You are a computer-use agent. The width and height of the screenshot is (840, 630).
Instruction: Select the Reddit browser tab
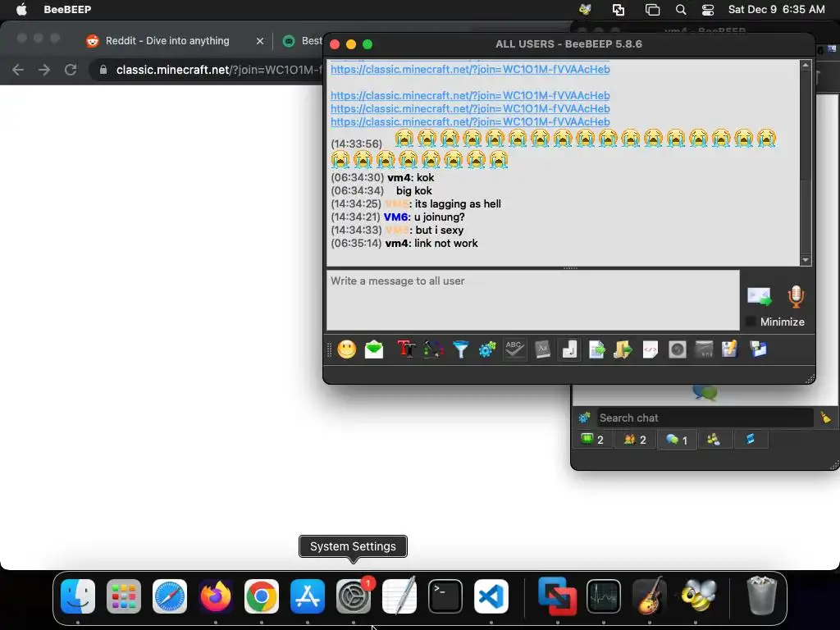click(x=167, y=41)
